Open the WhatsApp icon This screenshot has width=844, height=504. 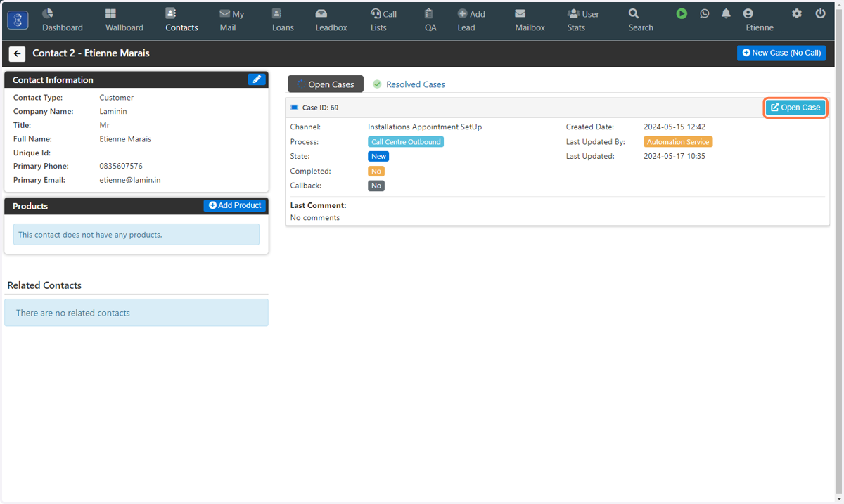pyautogui.click(x=704, y=13)
